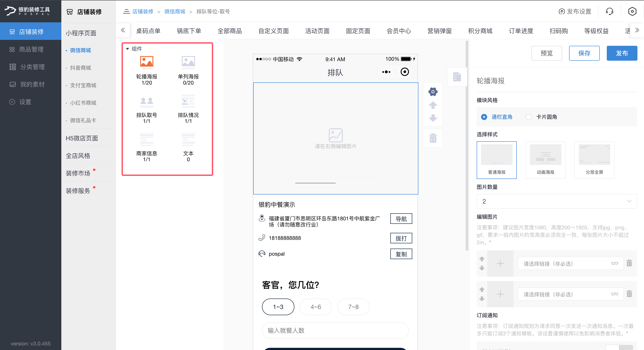Click the 拨打 call button

pyautogui.click(x=401, y=238)
